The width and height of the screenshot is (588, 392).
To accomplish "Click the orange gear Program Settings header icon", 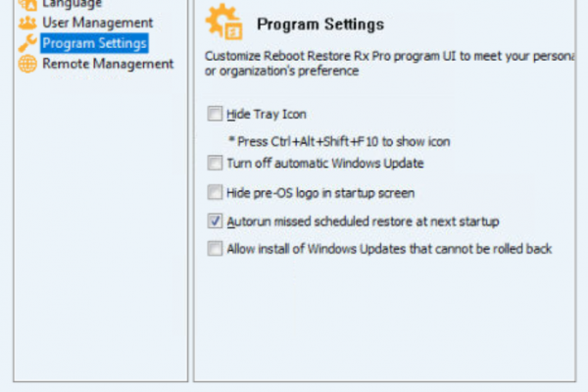I will pos(223,22).
